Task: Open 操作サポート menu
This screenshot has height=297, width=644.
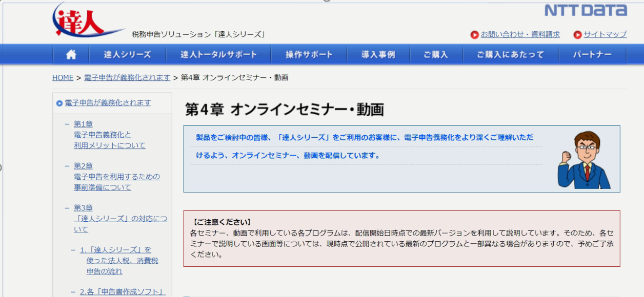Action: 309,54
